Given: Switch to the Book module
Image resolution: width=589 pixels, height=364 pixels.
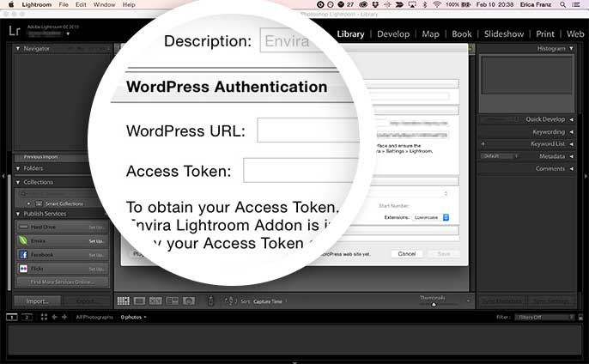Looking at the screenshot, I should pyautogui.click(x=462, y=33).
